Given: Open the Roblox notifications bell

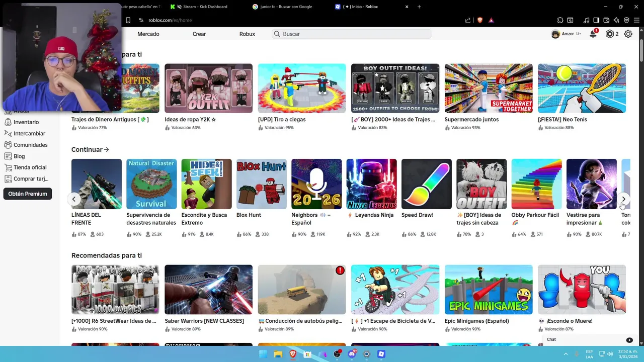Looking at the screenshot, I should click(x=593, y=34).
